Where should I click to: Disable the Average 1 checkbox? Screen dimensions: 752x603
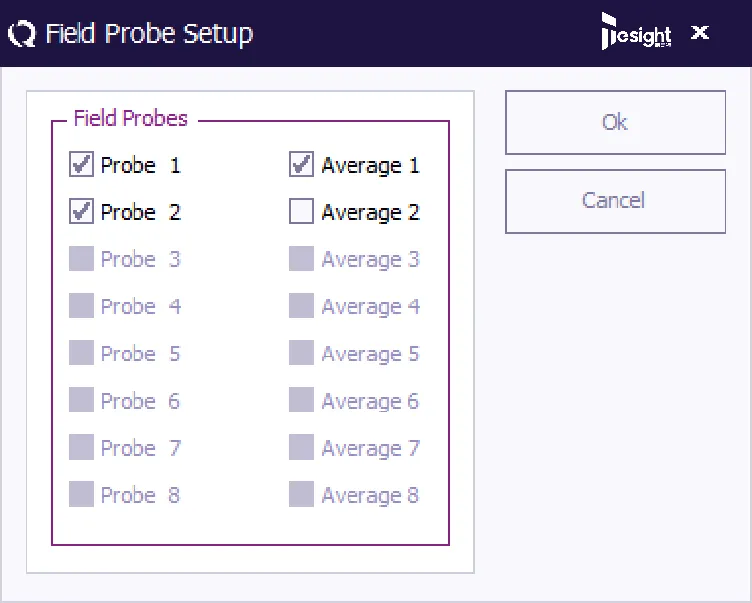click(x=301, y=165)
